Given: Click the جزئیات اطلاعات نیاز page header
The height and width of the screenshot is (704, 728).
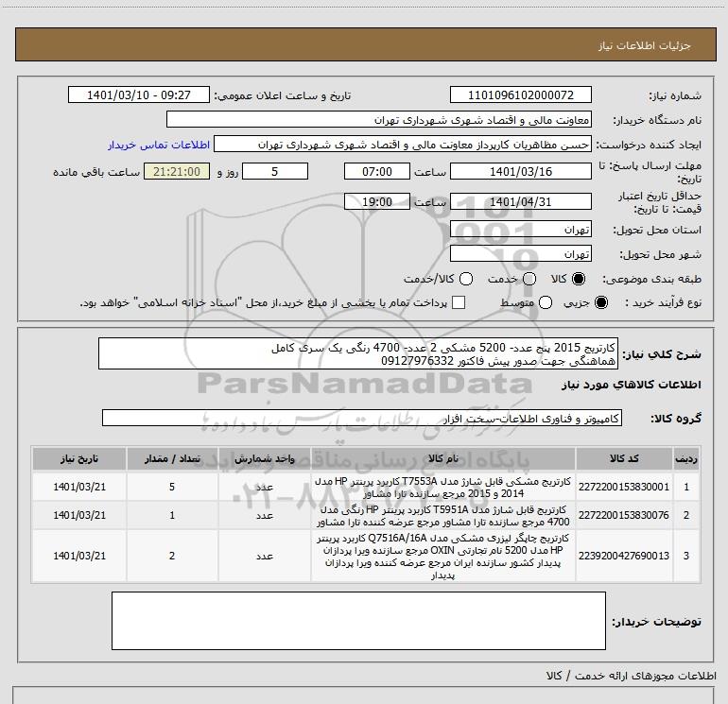Looking at the screenshot, I should (x=645, y=45).
